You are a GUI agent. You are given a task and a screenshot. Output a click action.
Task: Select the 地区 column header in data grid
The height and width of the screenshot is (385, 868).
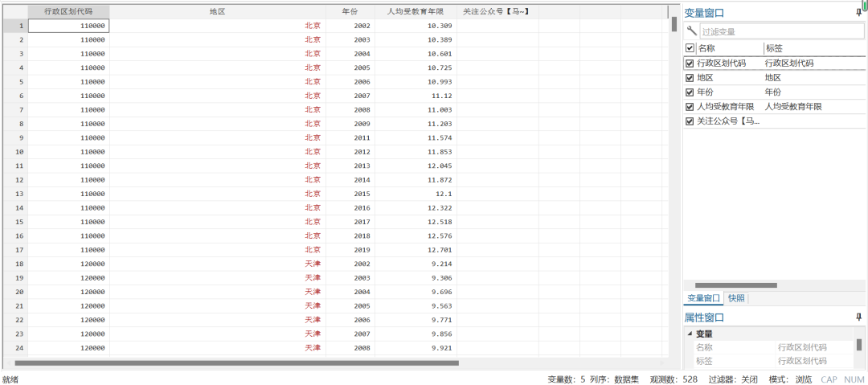click(218, 11)
